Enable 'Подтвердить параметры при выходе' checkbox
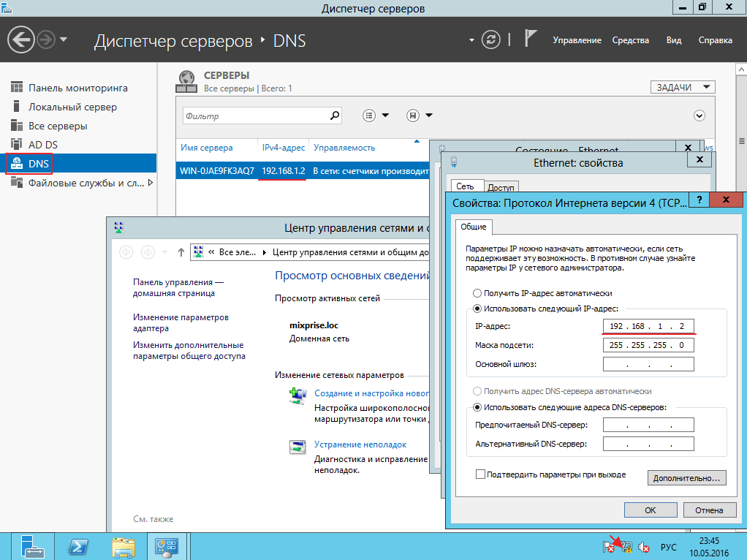This screenshot has width=747, height=560. pyautogui.click(x=480, y=474)
